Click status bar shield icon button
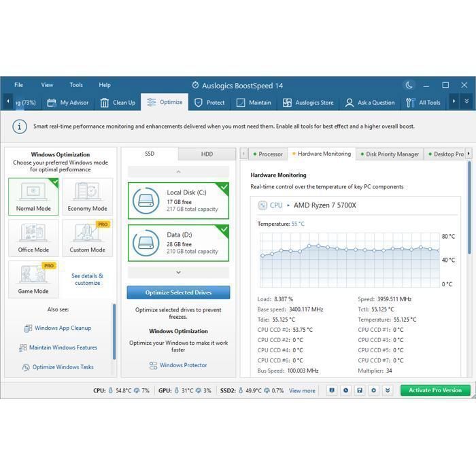The height and width of the screenshot is (476, 476). click(x=332, y=390)
